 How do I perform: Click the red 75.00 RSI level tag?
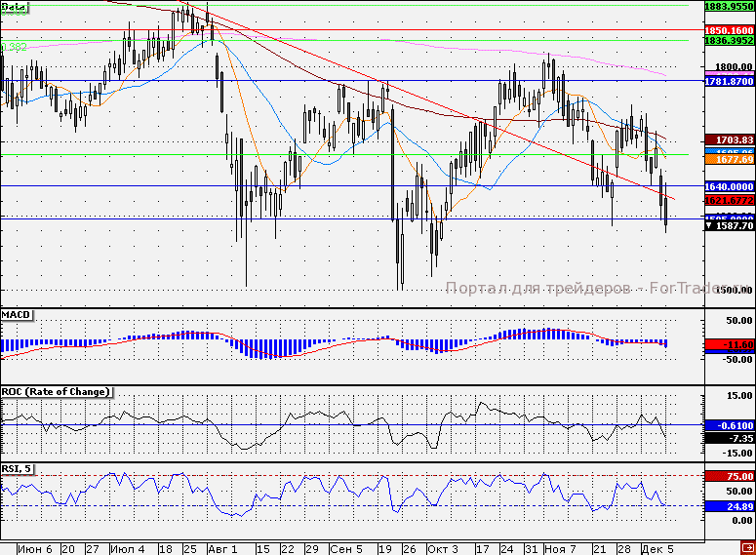click(x=729, y=476)
